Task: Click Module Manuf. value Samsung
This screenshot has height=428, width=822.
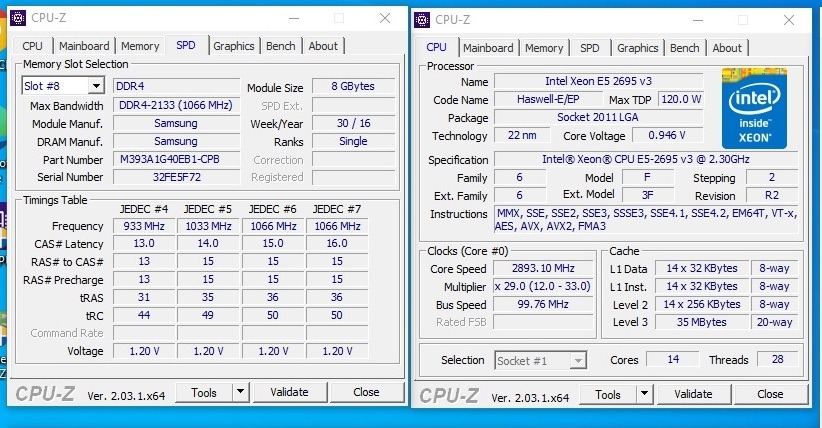Action: point(177,123)
